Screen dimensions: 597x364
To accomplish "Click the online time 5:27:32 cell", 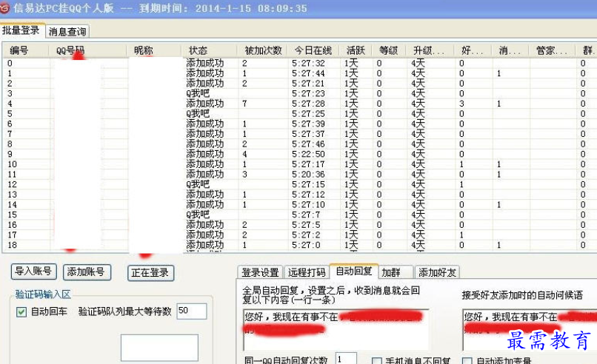I will [x=308, y=63].
